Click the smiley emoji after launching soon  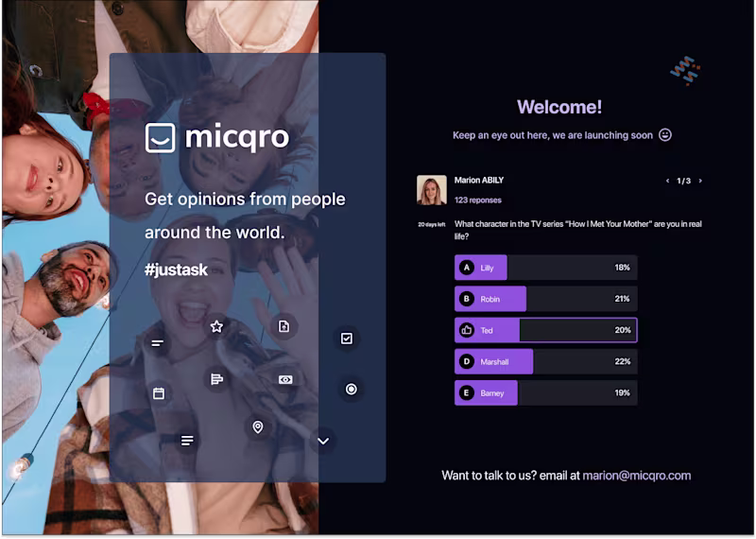click(665, 134)
